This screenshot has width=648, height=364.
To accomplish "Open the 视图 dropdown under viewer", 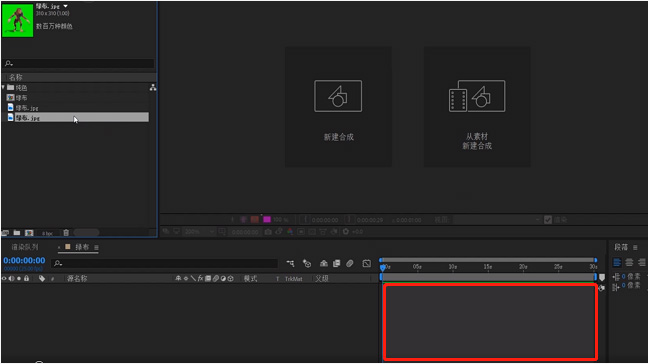I will (497, 220).
